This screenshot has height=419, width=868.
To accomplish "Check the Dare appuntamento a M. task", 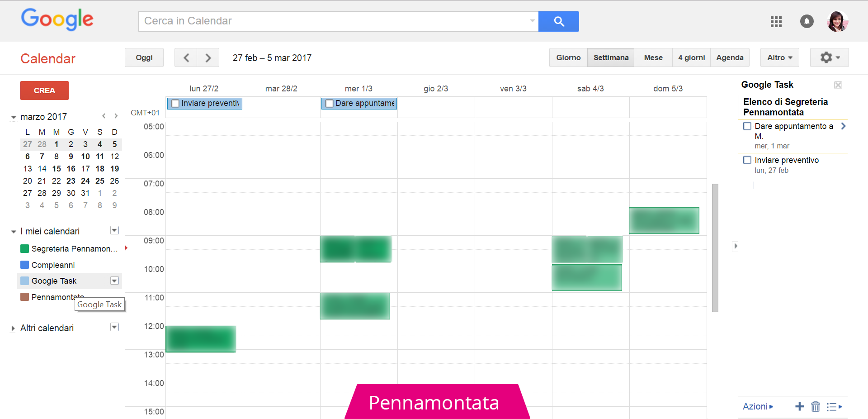I will point(747,126).
